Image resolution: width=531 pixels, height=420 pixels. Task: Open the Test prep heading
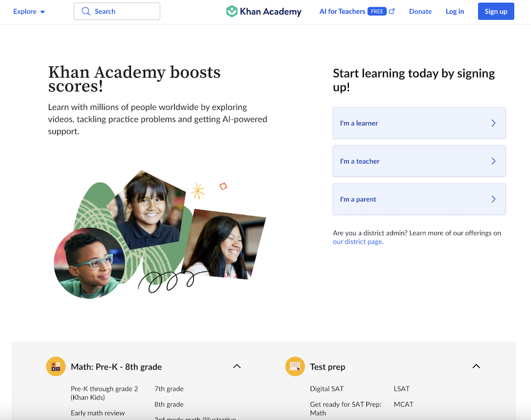(x=328, y=367)
